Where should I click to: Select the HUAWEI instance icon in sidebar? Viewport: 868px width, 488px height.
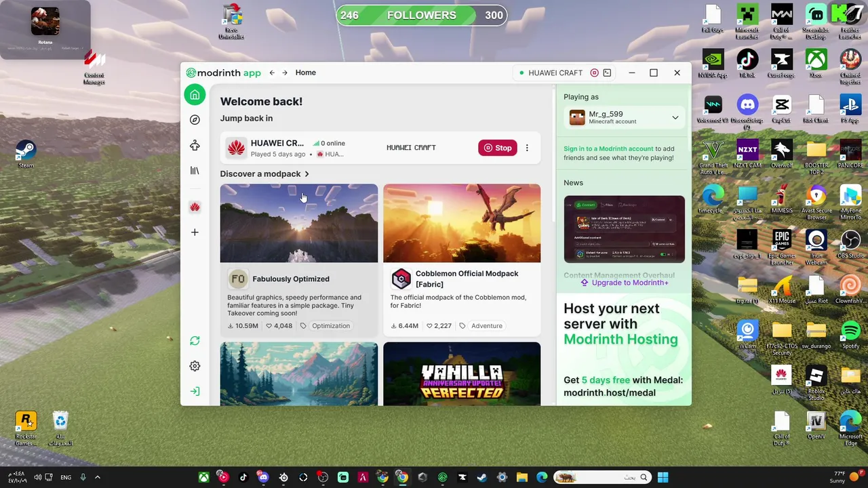point(195,207)
